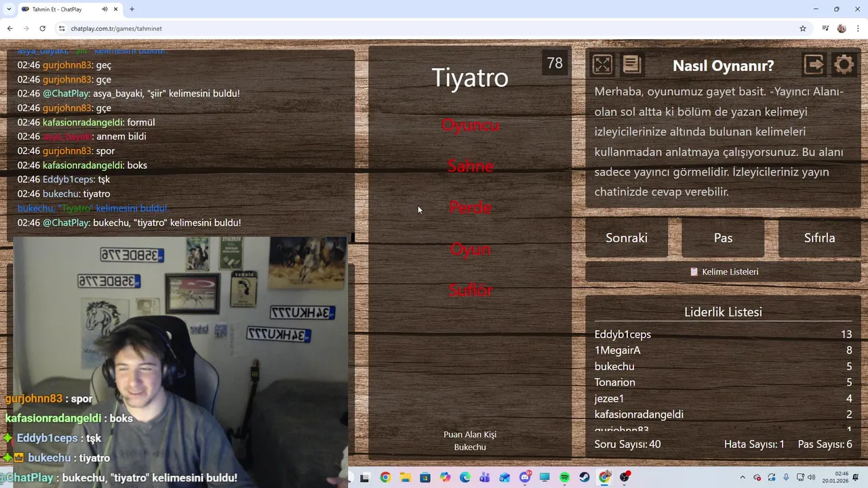This screenshot has width=868, height=488.
Task: Select Tonarion row in leaderboard
Action: (x=723, y=382)
